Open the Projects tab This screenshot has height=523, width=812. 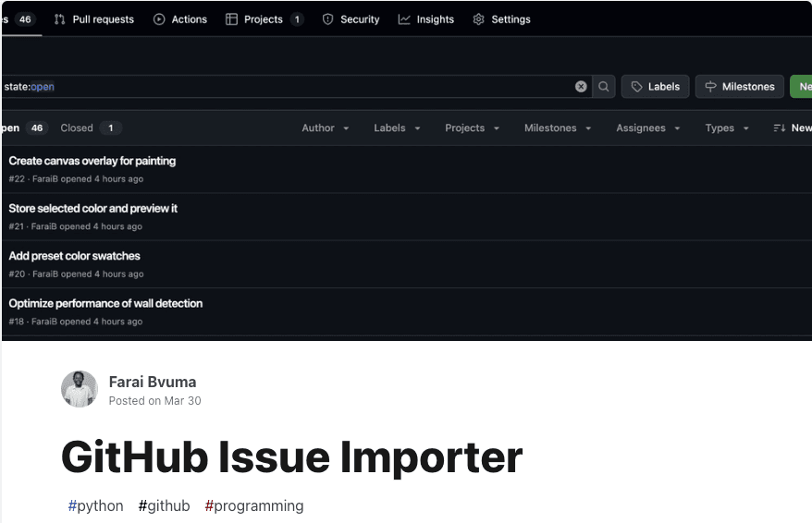pos(265,19)
